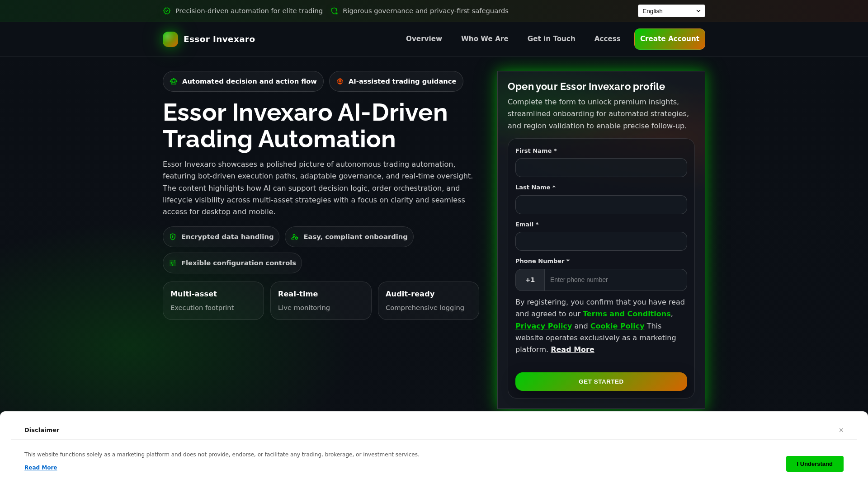The width and height of the screenshot is (868, 488).
Task: Select Get in Touch in navigation
Action: tap(551, 39)
